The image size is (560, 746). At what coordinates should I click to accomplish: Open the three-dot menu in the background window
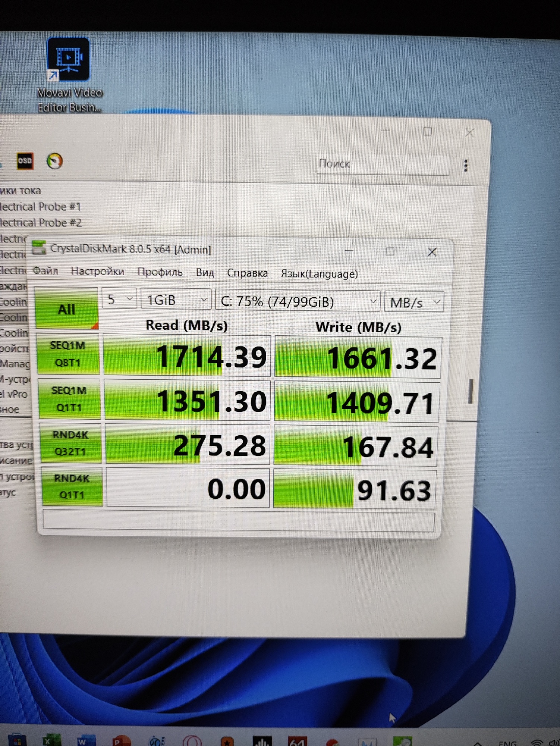[466, 166]
